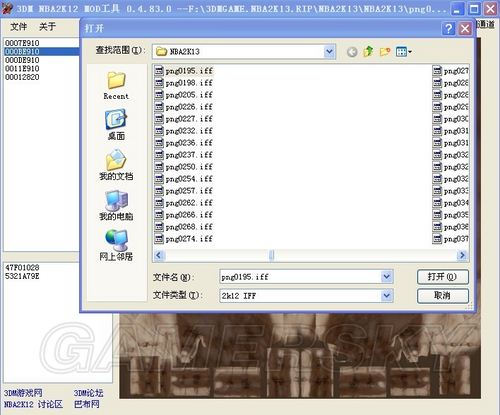Open the 3DM游戏网 link

click(23, 393)
